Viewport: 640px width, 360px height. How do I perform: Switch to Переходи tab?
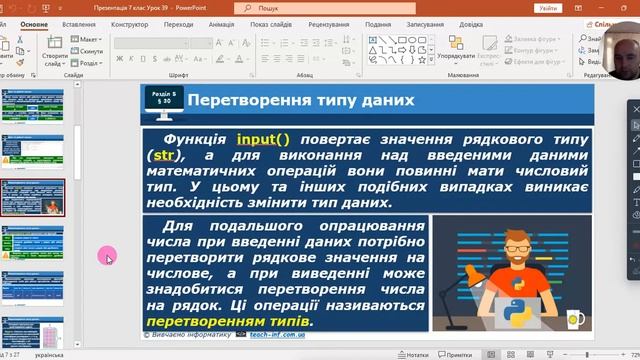click(x=178, y=24)
